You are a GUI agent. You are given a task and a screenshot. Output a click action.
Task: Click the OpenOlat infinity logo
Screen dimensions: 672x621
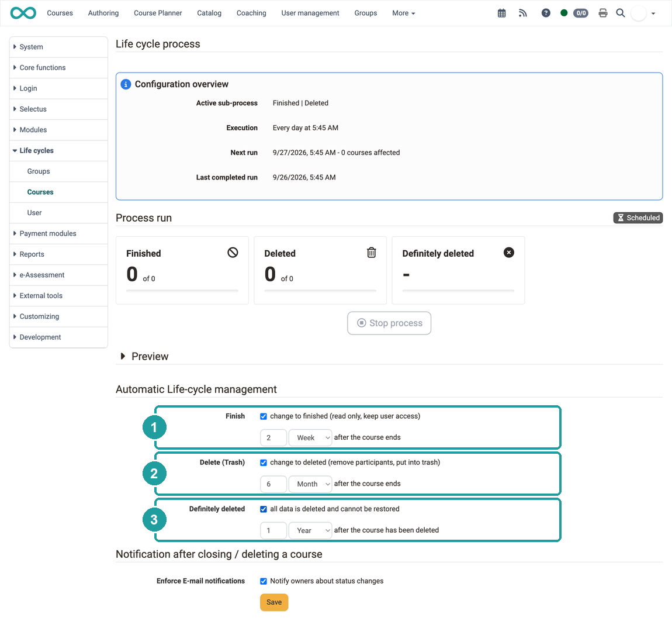coord(23,13)
